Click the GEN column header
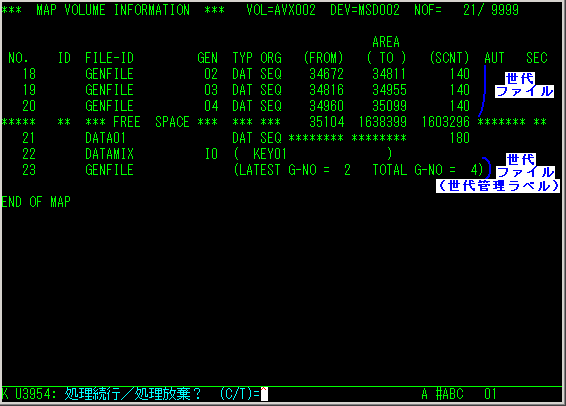 [208, 58]
